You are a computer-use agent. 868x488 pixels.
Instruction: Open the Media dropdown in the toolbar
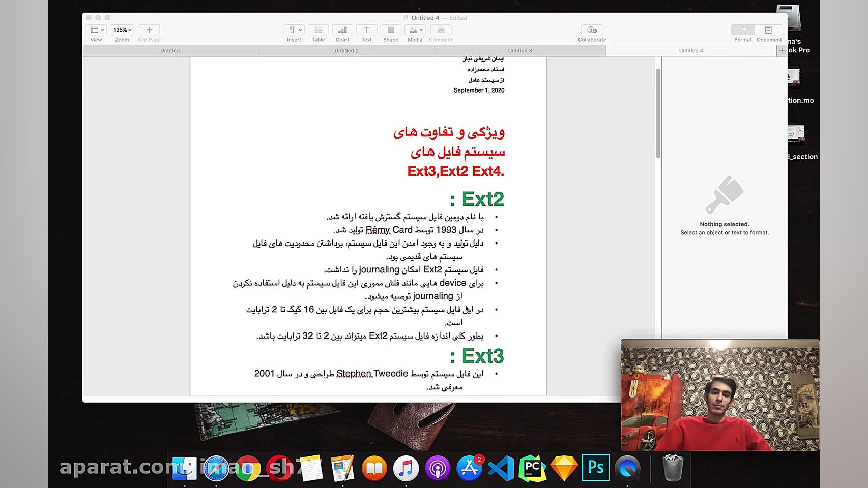(x=415, y=30)
